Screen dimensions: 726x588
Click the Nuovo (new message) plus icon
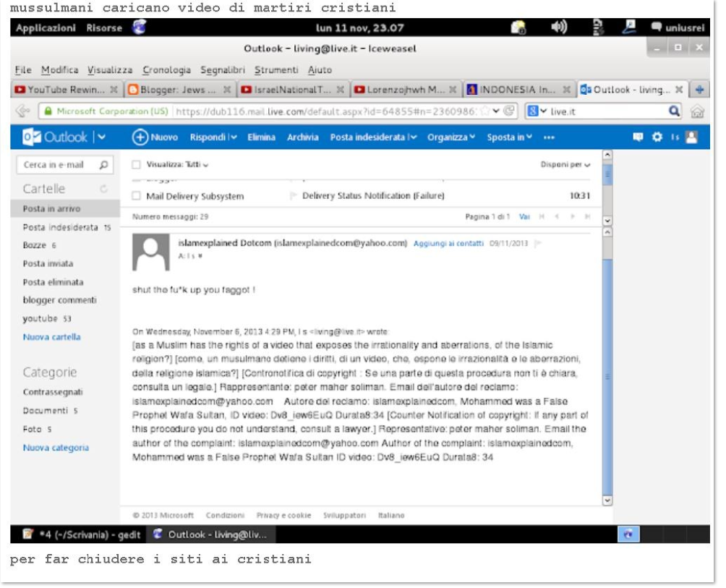click(x=140, y=137)
